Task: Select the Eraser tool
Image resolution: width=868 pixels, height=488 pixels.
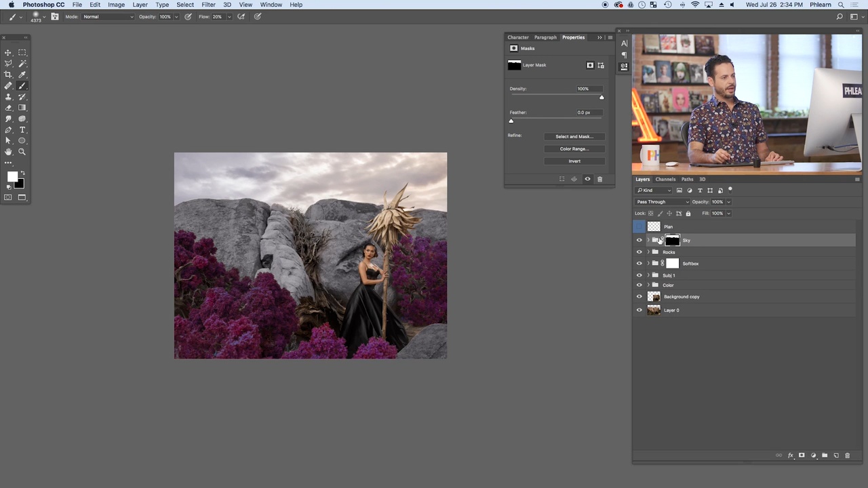Action: tap(8, 108)
